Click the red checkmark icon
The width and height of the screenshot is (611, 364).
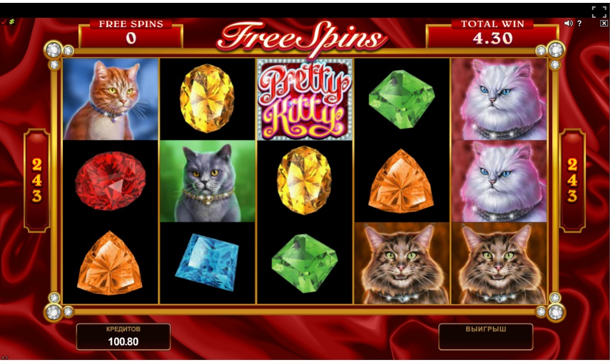coord(4,22)
